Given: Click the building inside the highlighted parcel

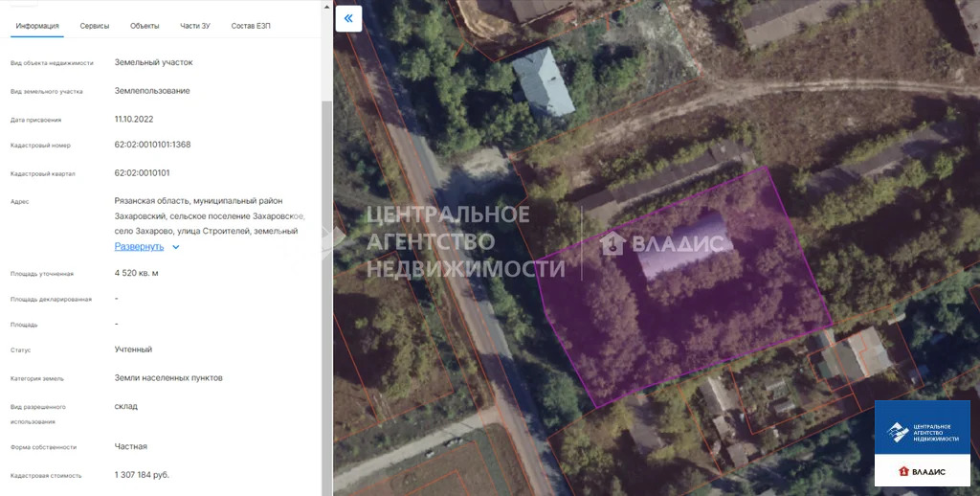Looking at the screenshot, I should 683,244.
